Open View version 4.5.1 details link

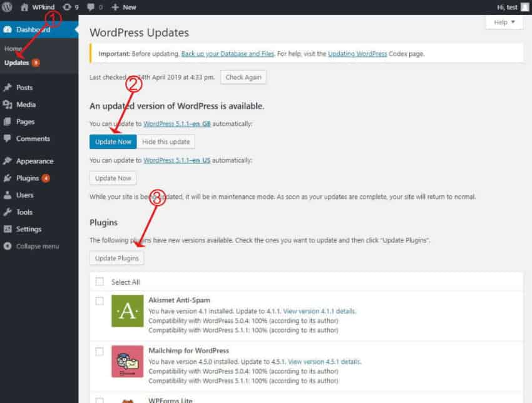coord(324,362)
